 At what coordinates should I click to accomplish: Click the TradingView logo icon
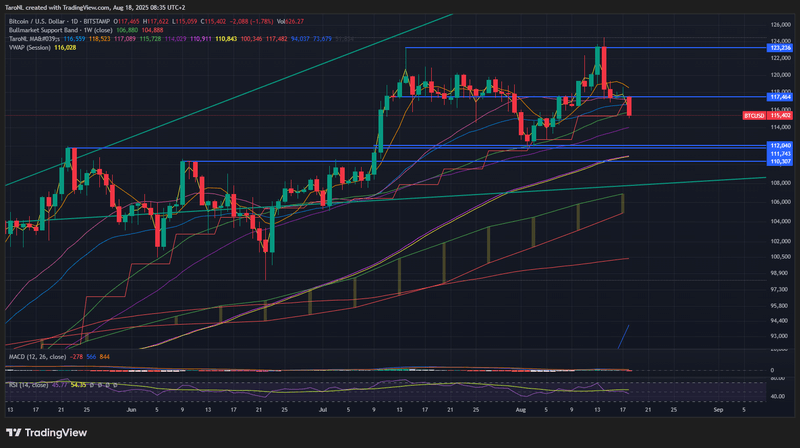tap(13, 433)
